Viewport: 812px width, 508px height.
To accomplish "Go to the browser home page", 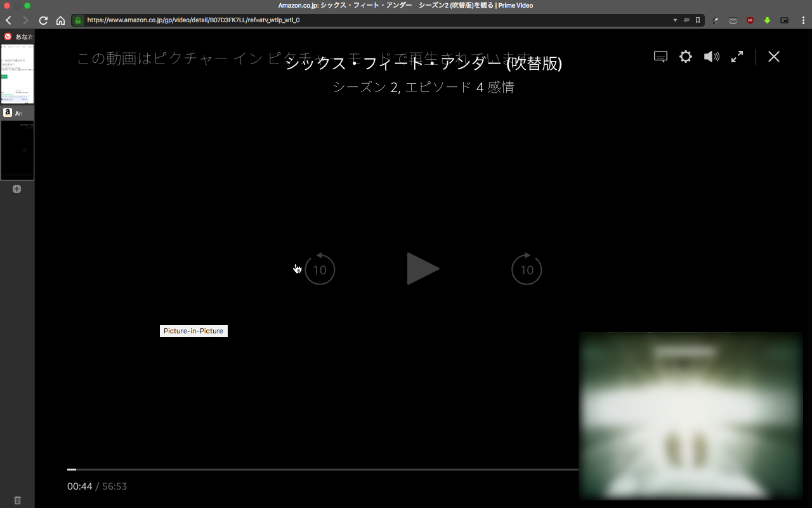I will [60, 20].
